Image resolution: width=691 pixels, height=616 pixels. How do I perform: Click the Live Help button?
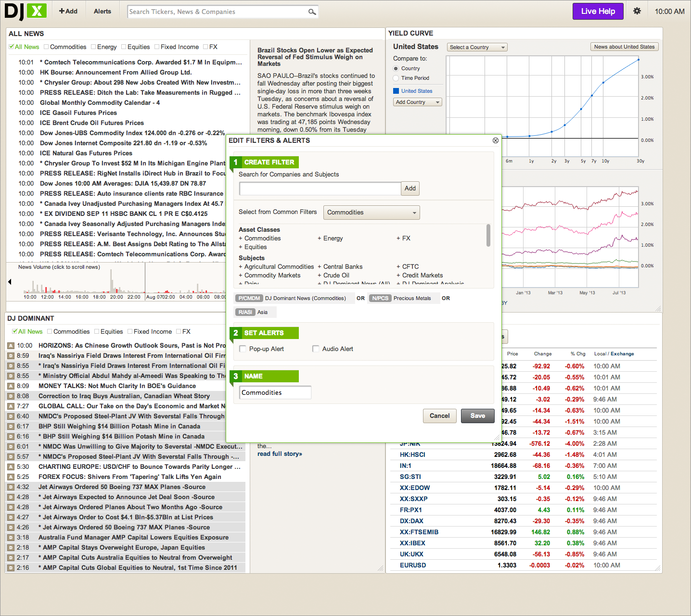(598, 11)
